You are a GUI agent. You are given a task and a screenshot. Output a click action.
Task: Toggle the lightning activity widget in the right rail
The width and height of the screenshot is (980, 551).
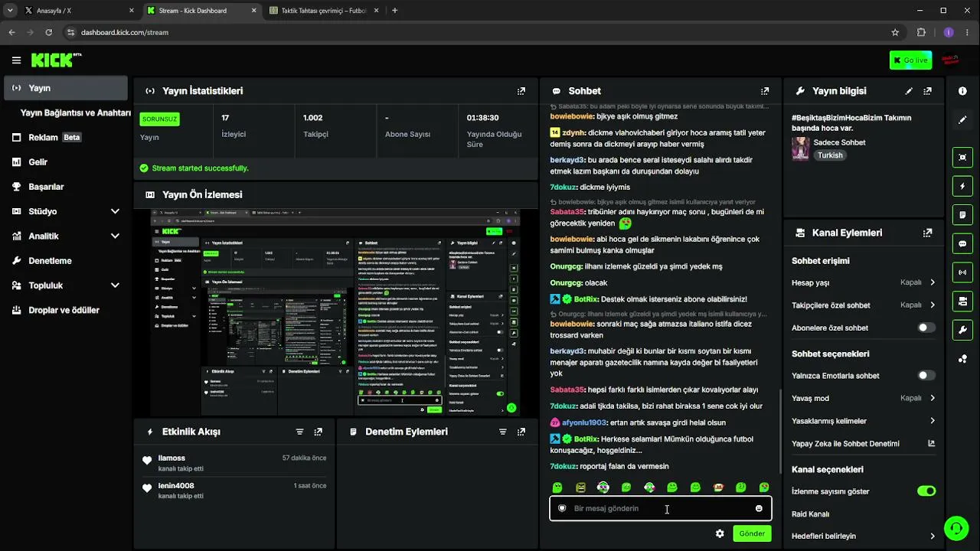point(962,186)
